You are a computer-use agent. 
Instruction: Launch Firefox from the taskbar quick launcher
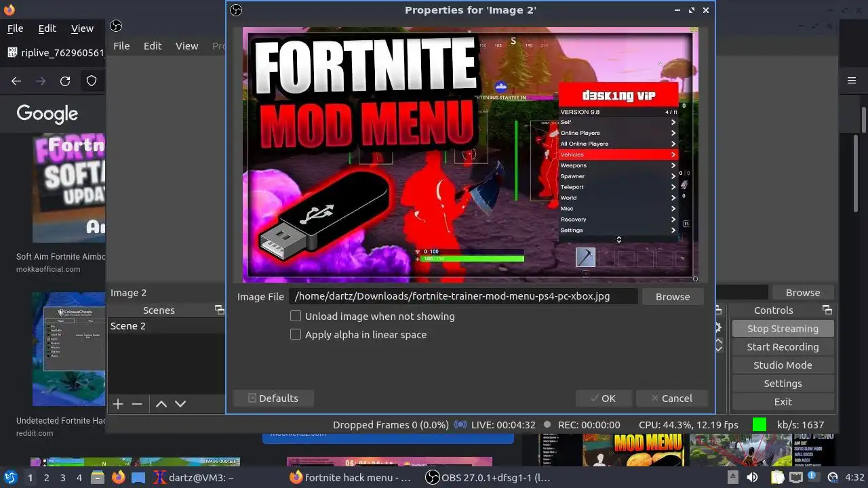119,477
